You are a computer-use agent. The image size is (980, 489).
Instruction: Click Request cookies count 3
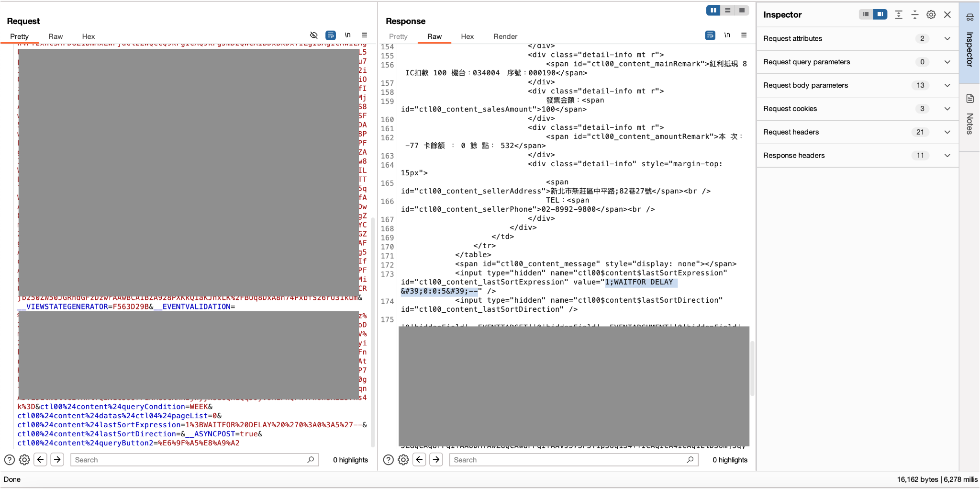coord(922,109)
